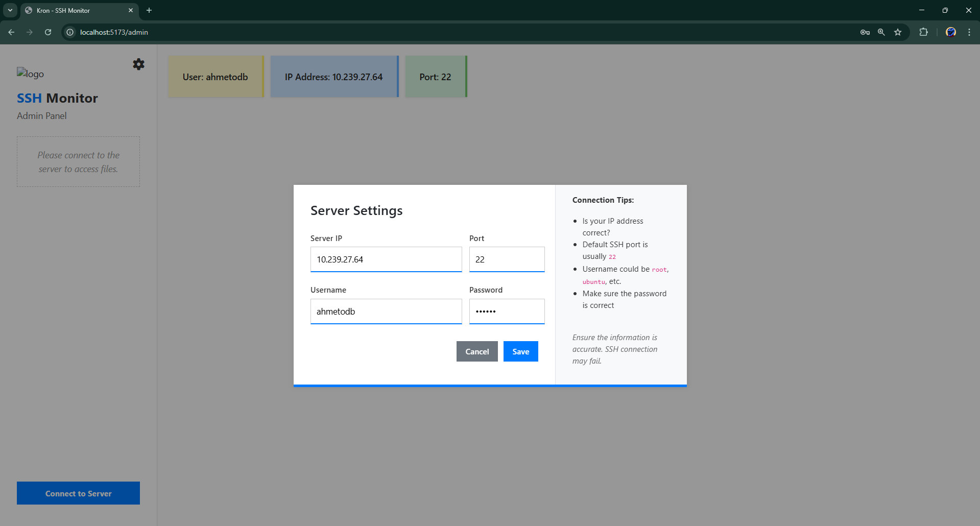This screenshot has height=526, width=980.
Task: Click the search/zoom icon in the toolbar
Action: [x=881, y=32]
